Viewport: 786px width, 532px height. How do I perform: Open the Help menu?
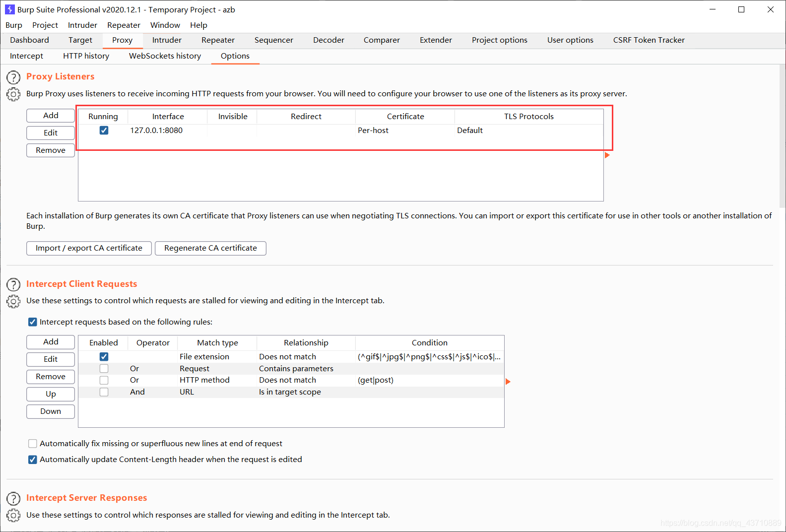198,25
